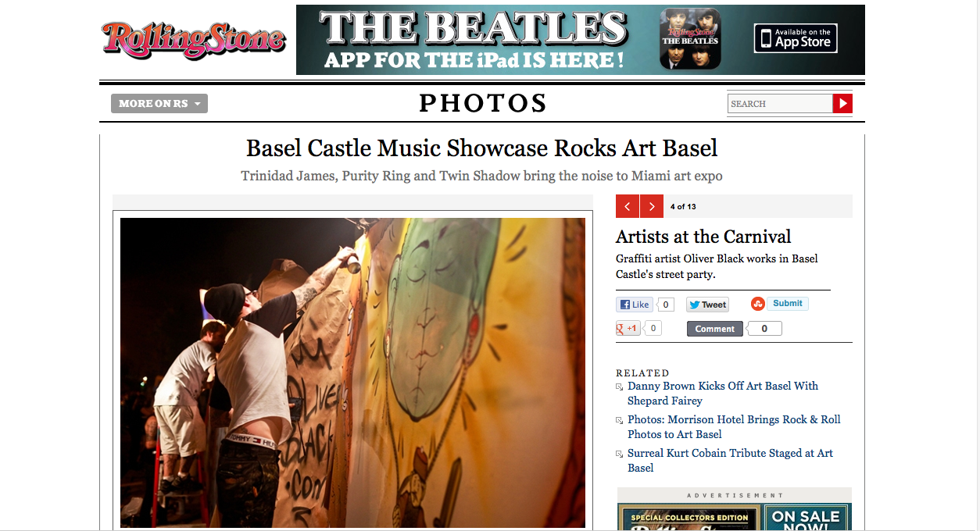This screenshot has height=531, width=980.
Task: Go to previous photo with left arrow
Action: pos(628,206)
